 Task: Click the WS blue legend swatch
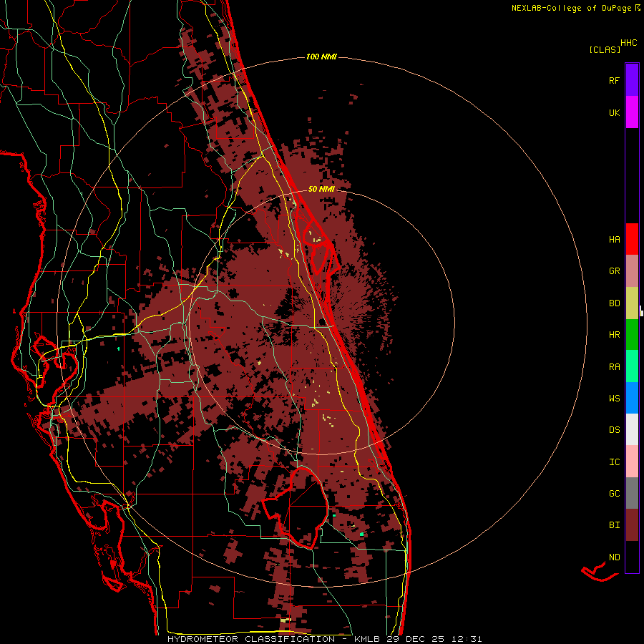click(x=632, y=398)
